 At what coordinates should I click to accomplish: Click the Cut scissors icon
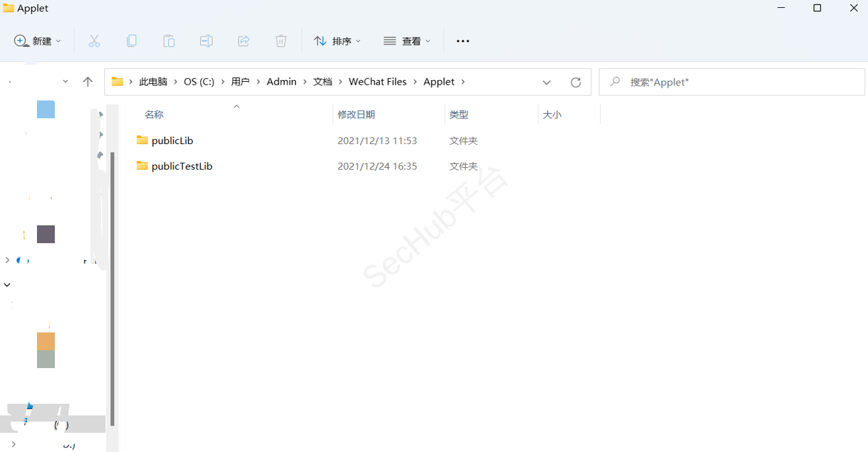coord(94,41)
